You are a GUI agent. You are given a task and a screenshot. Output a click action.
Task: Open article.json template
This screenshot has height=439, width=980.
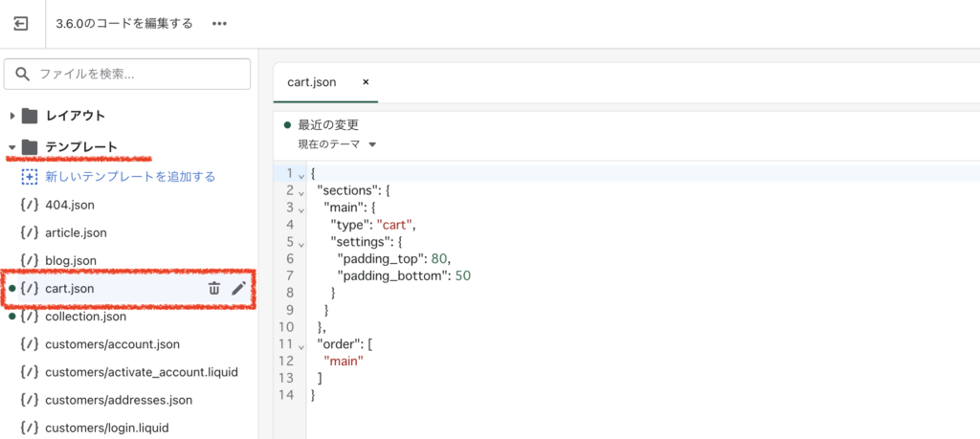pos(76,233)
